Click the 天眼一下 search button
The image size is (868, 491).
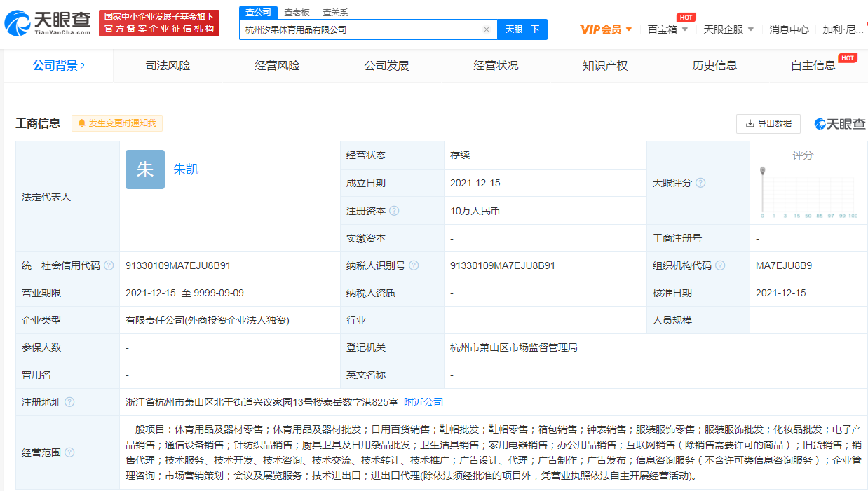[522, 29]
